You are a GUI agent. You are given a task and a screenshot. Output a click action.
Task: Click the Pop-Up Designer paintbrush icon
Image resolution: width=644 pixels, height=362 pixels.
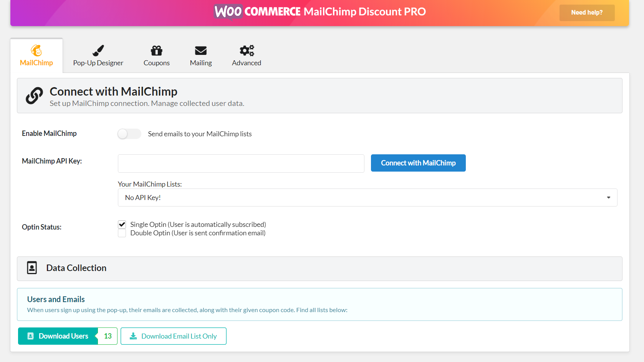pos(98,50)
